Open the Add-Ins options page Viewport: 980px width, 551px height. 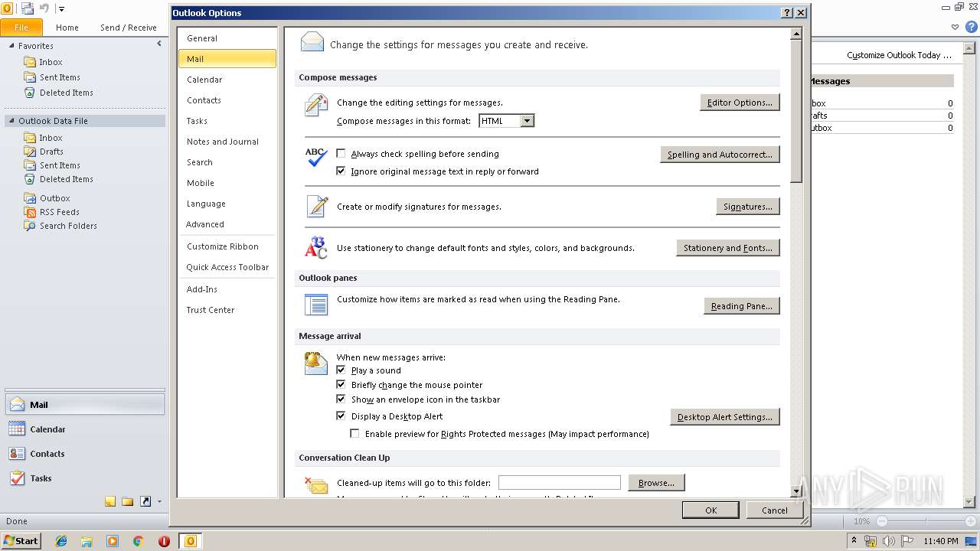point(227,289)
